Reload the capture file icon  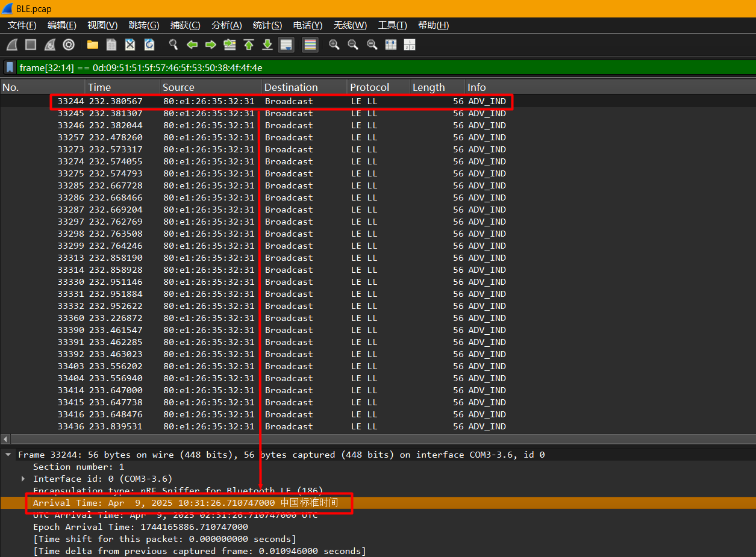[x=149, y=45]
